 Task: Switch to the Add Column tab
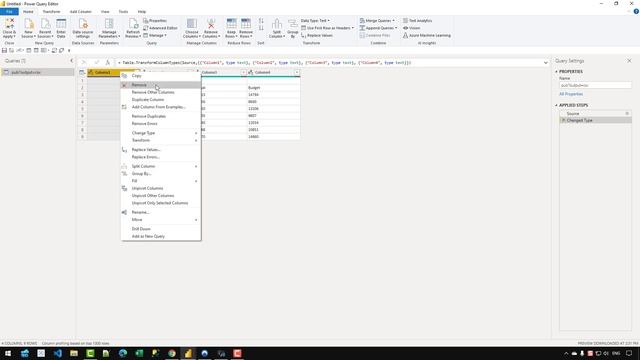point(80,11)
